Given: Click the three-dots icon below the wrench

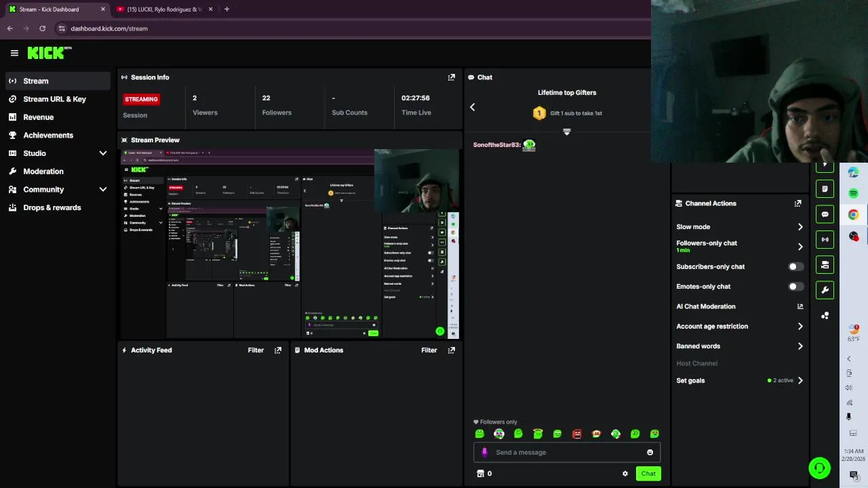Looking at the screenshot, I should coord(825,316).
